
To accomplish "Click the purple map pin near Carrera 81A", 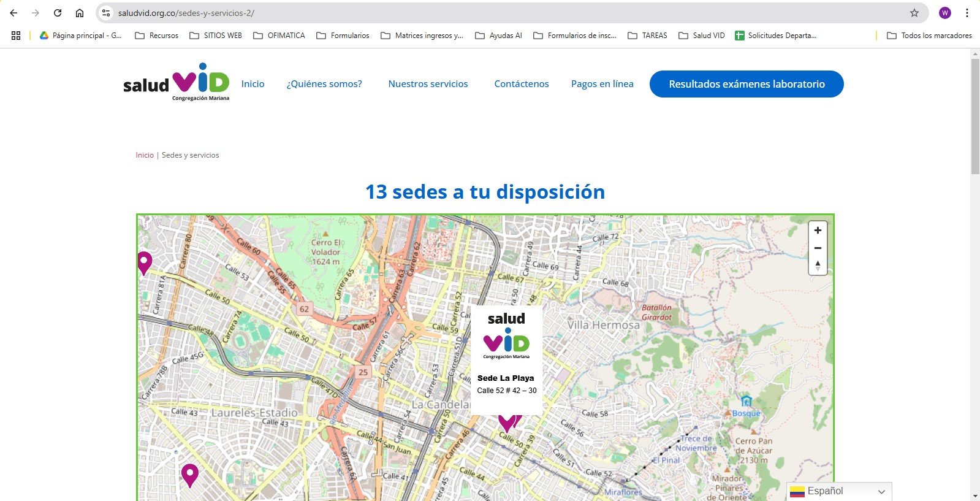I will point(144,262).
